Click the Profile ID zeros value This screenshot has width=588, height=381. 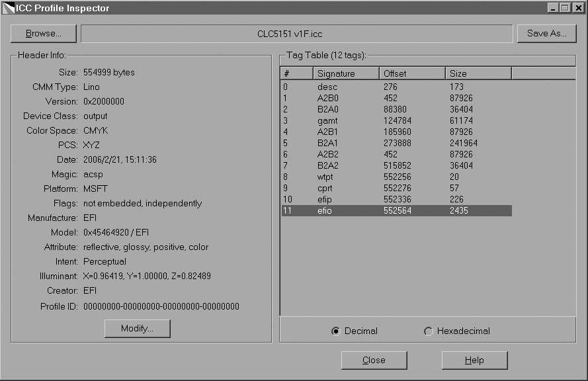click(x=161, y=307)
